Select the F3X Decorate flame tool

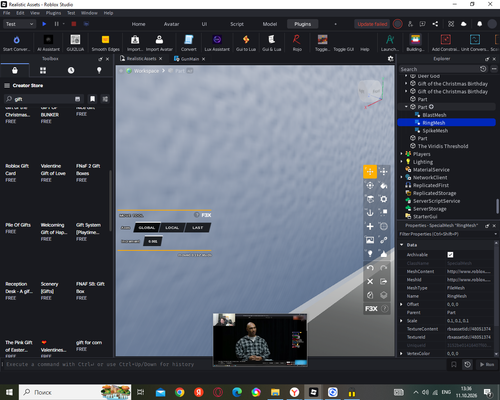click(x=384, y=254)
